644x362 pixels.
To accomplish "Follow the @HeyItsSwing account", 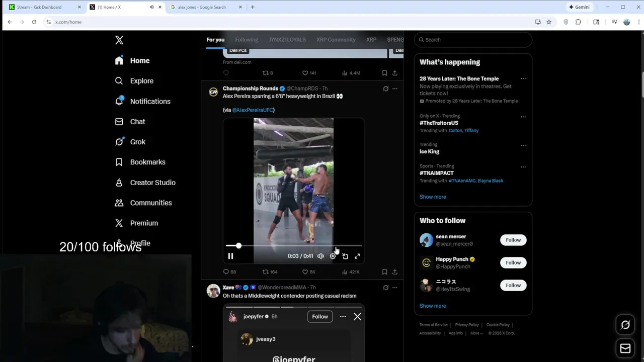I will (513, 286).
